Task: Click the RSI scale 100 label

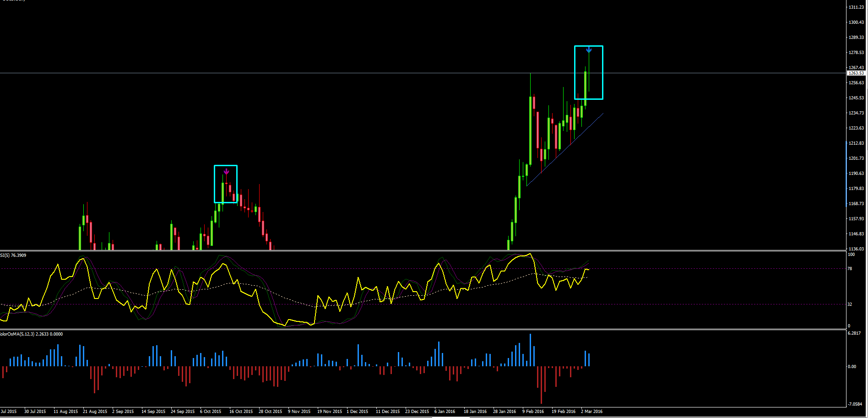Action: coord(851,255)
